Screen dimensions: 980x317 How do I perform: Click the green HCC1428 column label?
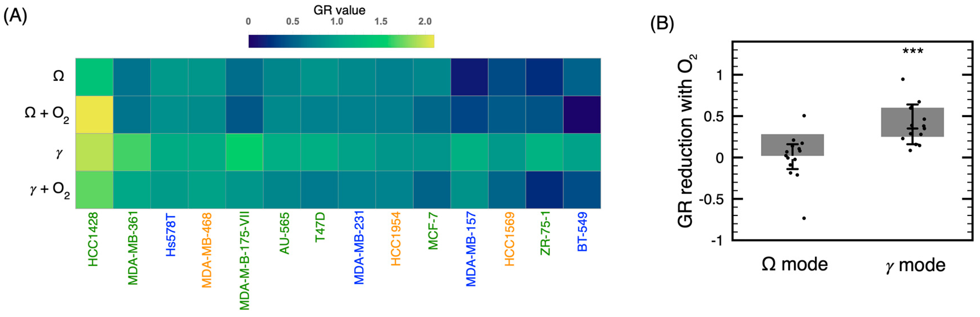click(x=93, y=239)
